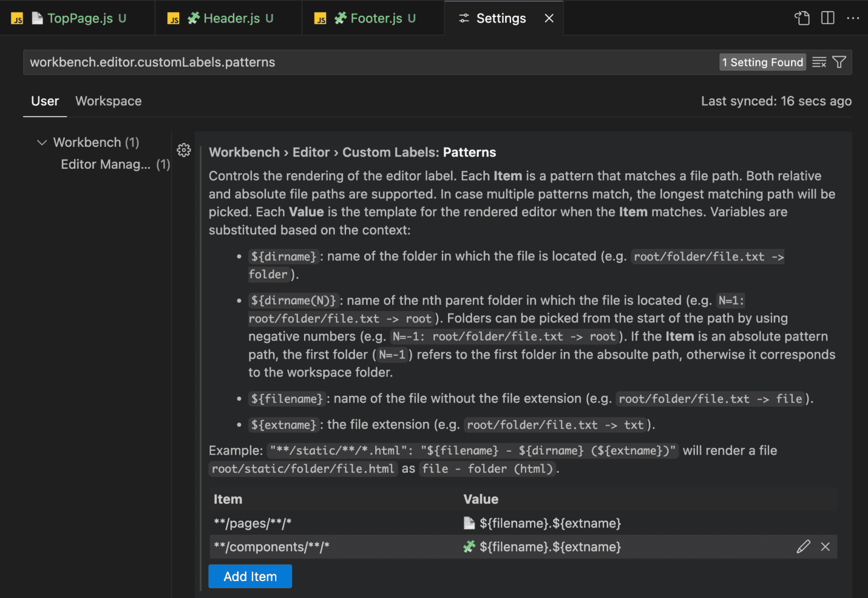Edit the **/components/**/* pattern with pencil icon
This screenshot has height=598, width=868.
(803, 547)
